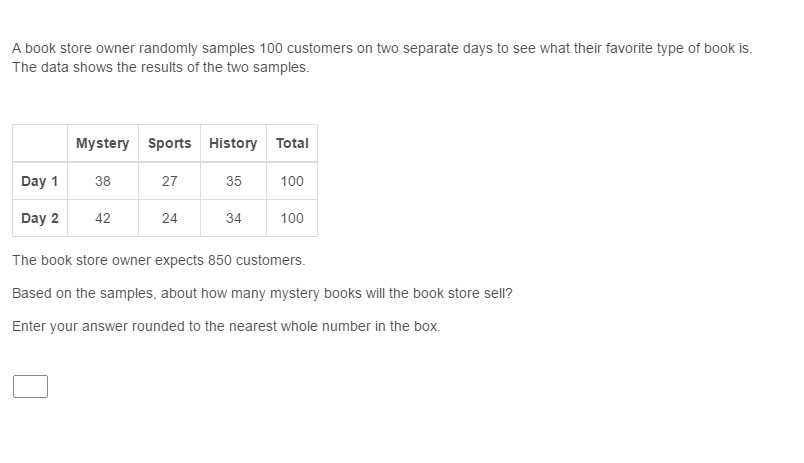This screenshot has width=804, height=463.
Task: Click the rounding instruction text
Action: (x=226, y=326)
